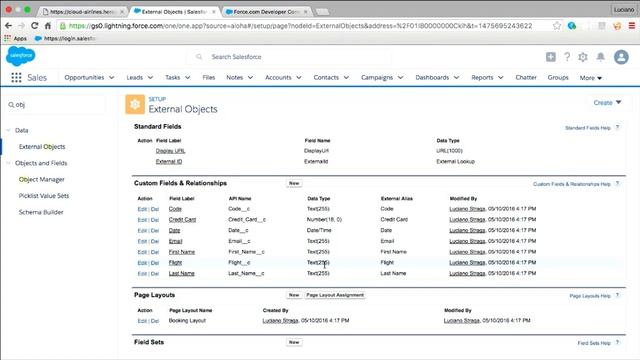Open the Display URL field link
This screenshot has width=640, height=360.
[170, 151]
